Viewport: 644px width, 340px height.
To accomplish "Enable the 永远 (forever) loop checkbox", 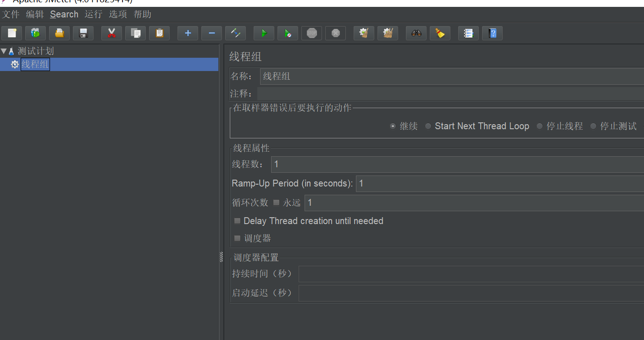I will (x=277, y=202).
